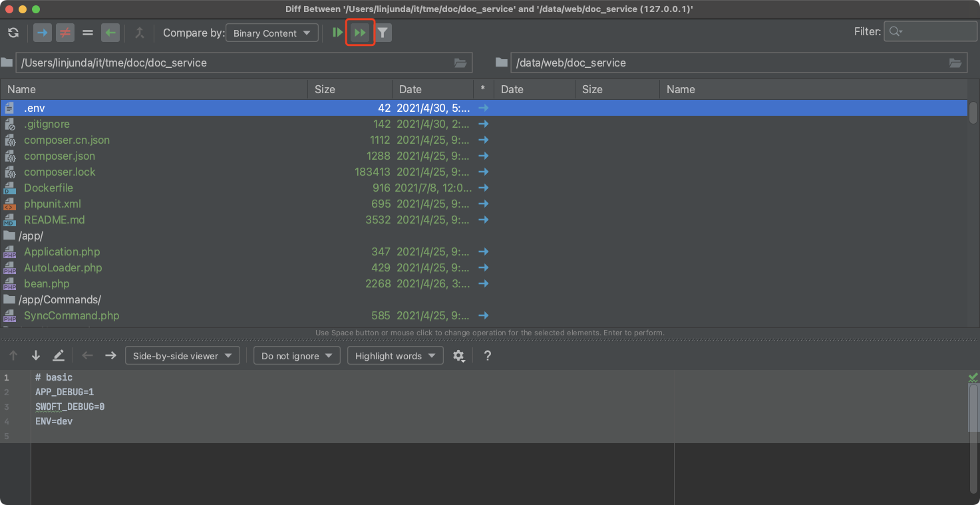980x505 pixels.
Task: Toggle showing equal files
Action: tap(87, 33)
